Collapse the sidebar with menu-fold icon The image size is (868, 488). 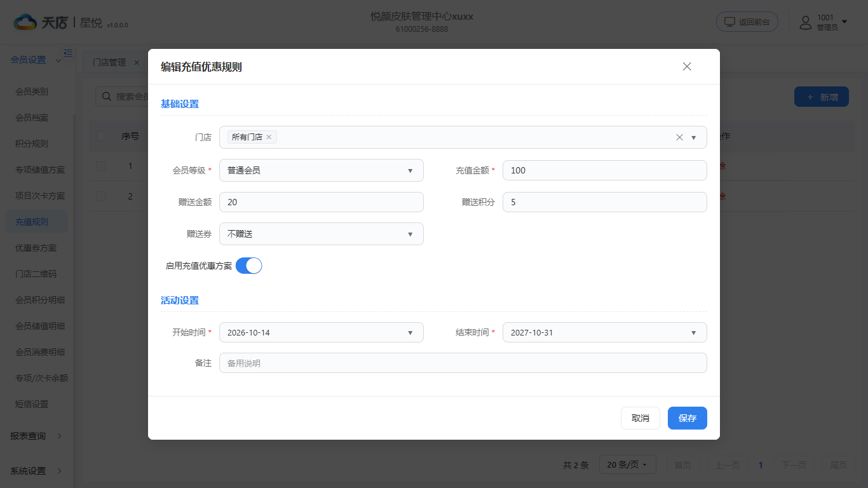click(x=68, y=53)
